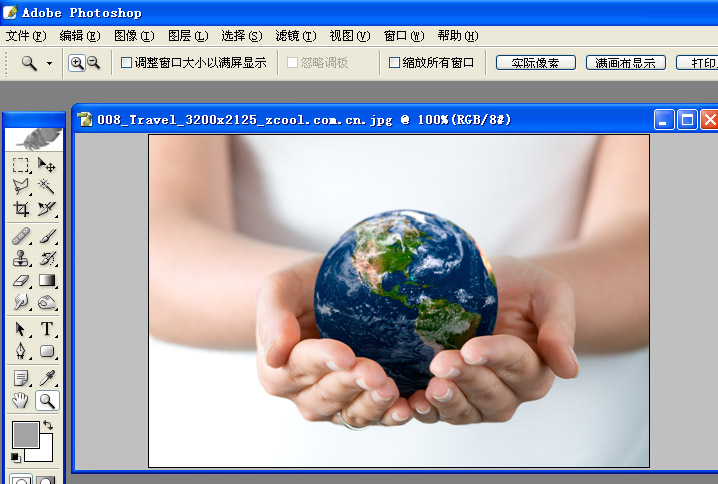Click the 满画布显示 button
This screenshot has width=718, height=484.
point(626,63)
